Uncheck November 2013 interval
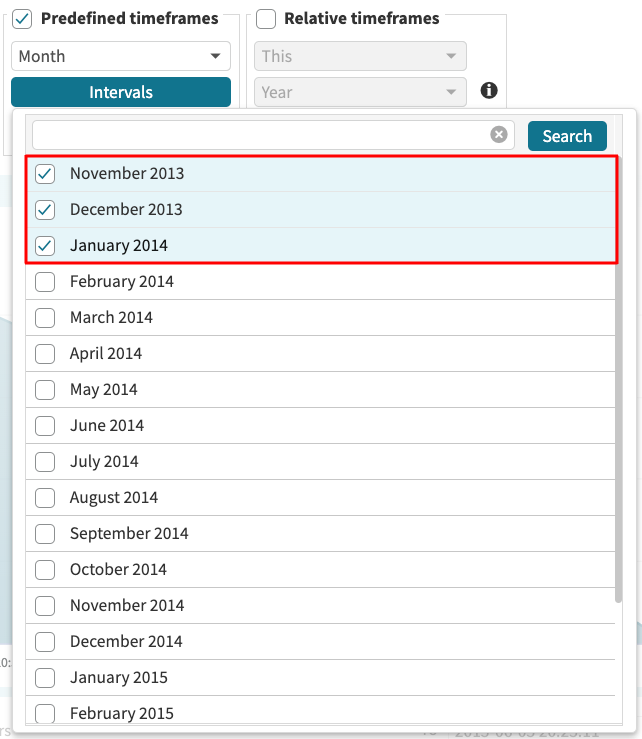The width and height of the screenshot is (642, 739). coord(45,174)
